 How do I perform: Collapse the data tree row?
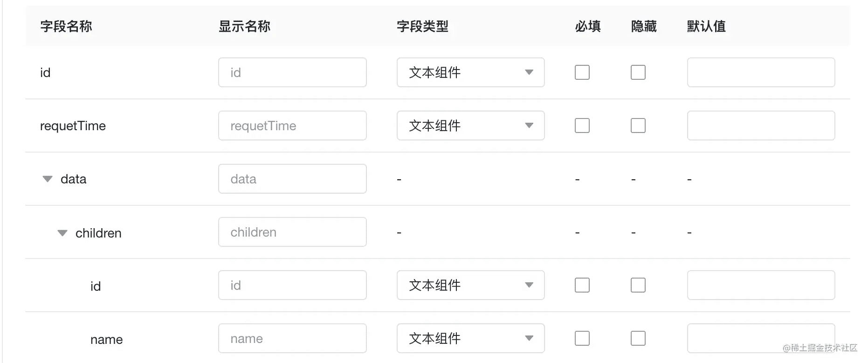pos(48,179)
